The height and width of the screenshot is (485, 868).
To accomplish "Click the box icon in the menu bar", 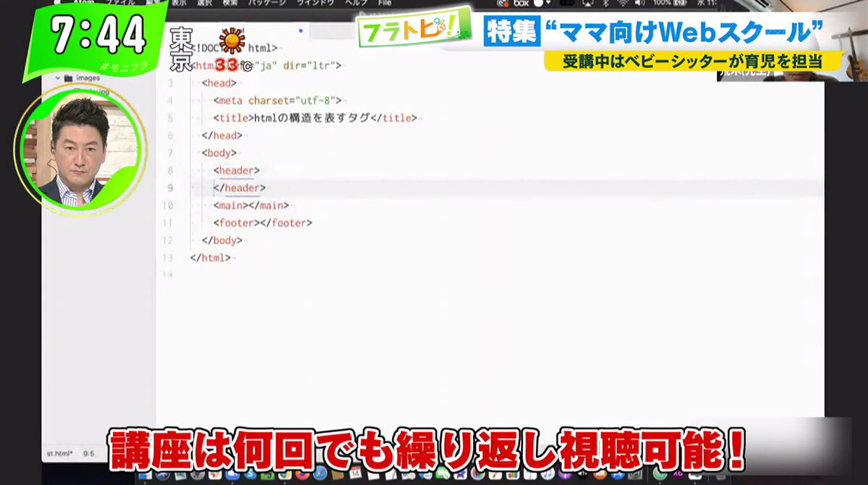I will [521, 3].
